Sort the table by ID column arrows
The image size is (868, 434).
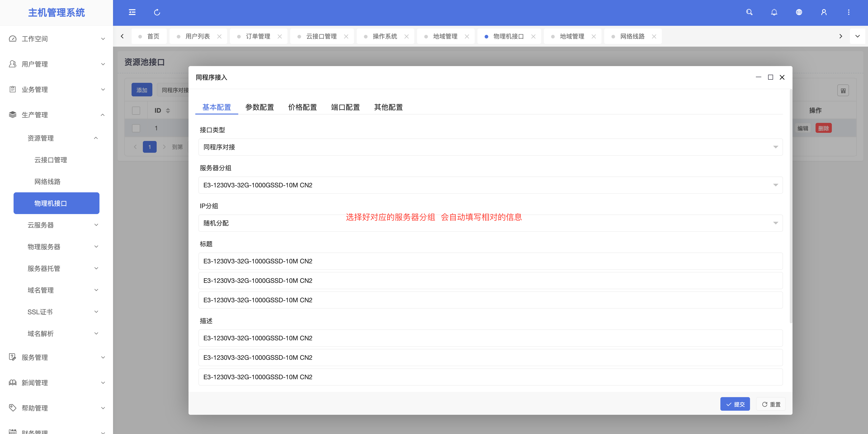coord(168,111)
